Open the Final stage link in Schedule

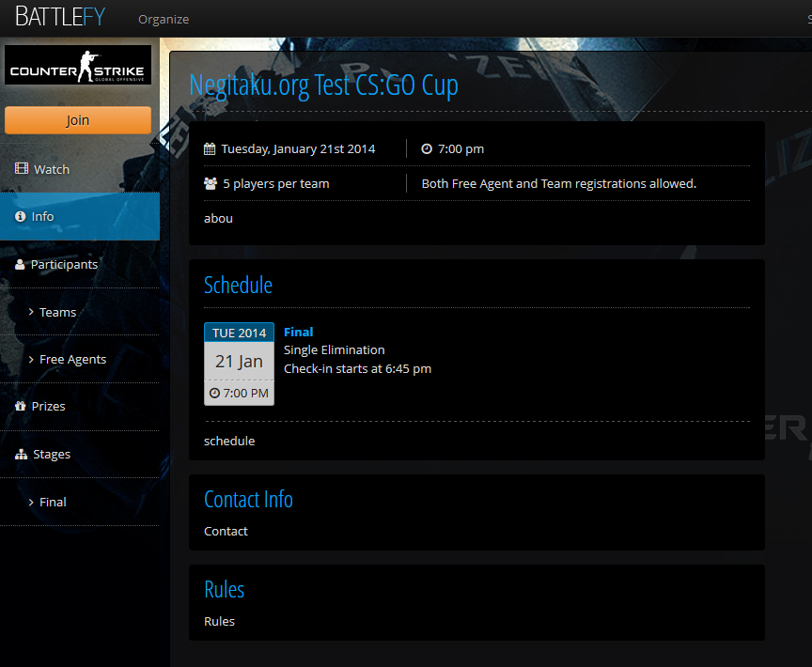point(298,333)
